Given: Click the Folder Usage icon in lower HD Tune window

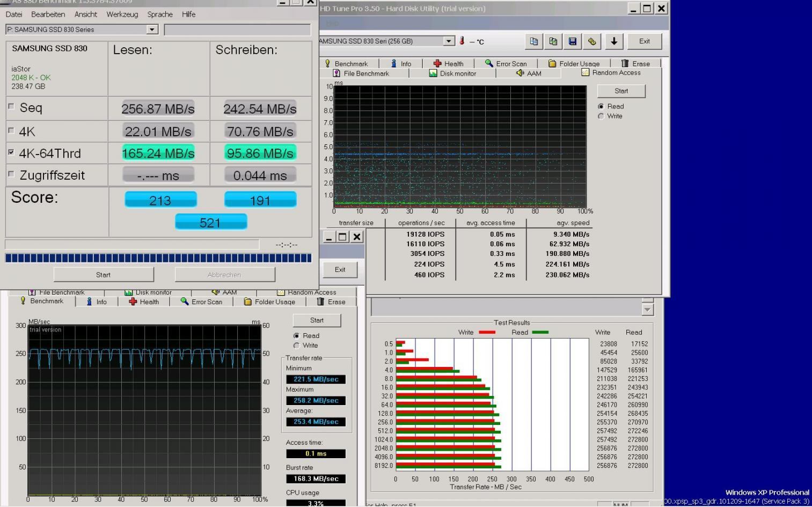Looking at the screenshot, I should pos(248,302).
